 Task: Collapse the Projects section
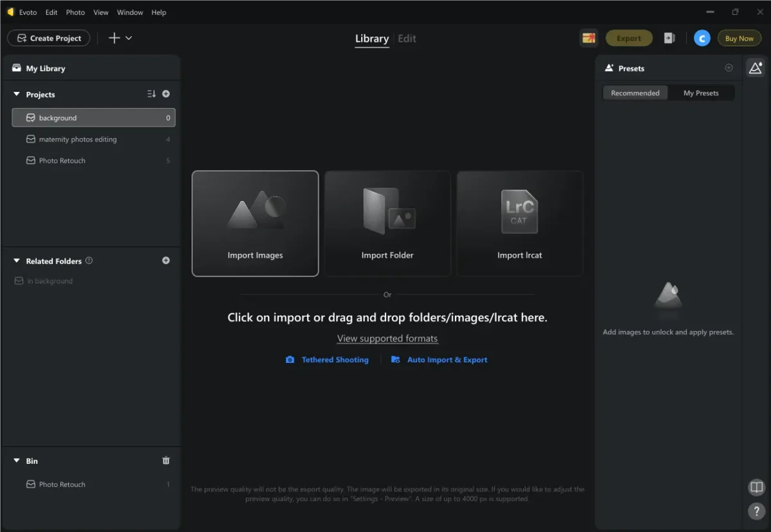(x=17, y=94)
